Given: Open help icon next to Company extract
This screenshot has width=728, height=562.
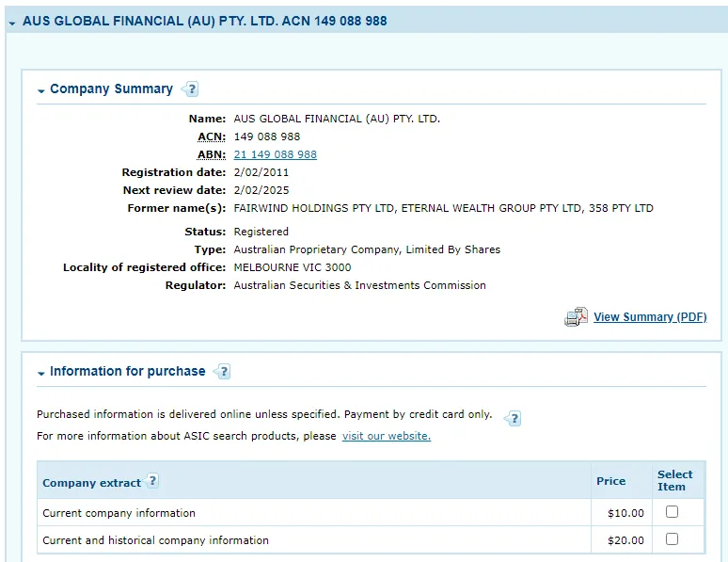Looking at the screenshot, I should (x=152, y=481).
